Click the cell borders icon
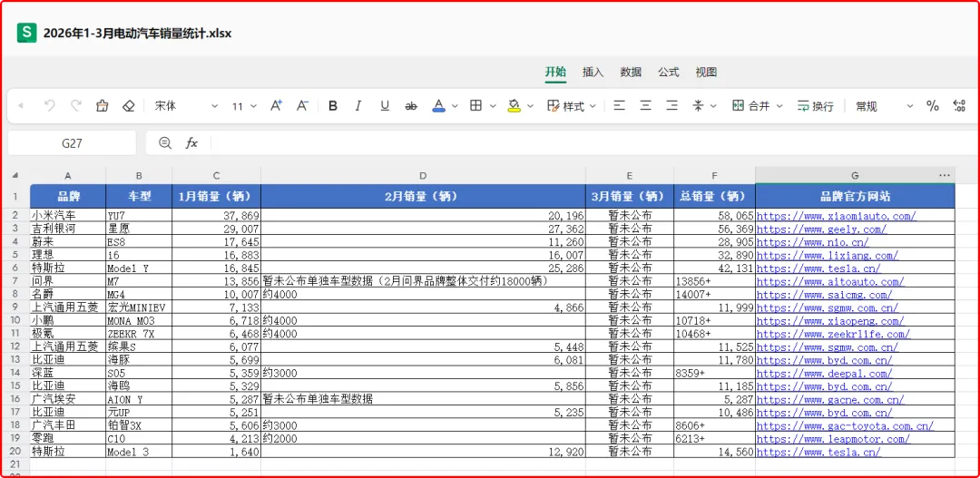This screenshot has height=478, width=980. tap(475, 105)
